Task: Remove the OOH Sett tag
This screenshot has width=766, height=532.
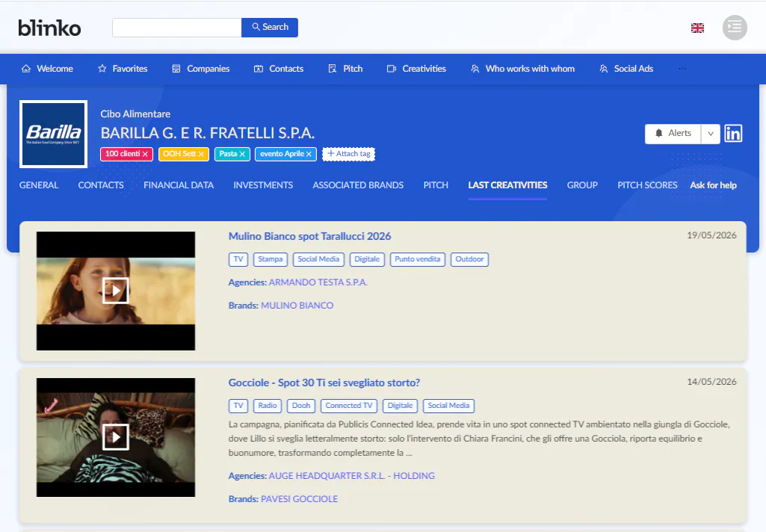Action: pyautogui.click(x=201, y=154)
